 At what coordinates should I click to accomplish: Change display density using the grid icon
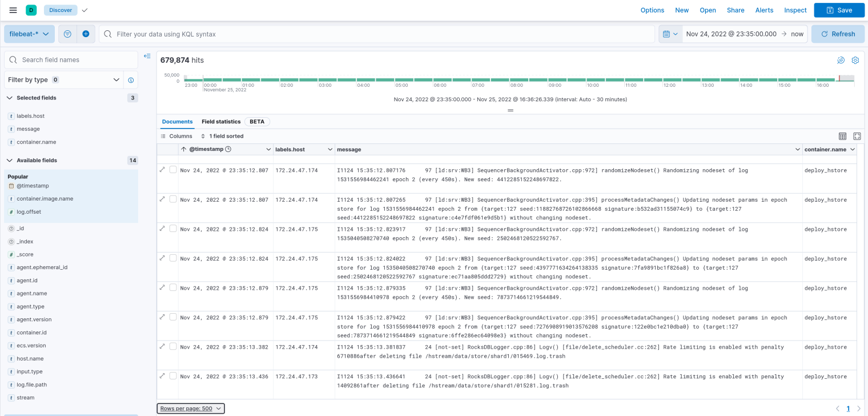pyautogui.click(x=843, y=137)
